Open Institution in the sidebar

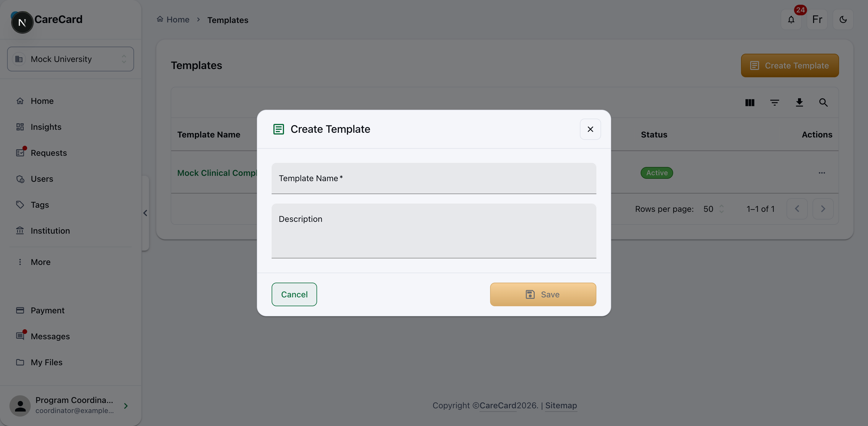pos(71,231)
